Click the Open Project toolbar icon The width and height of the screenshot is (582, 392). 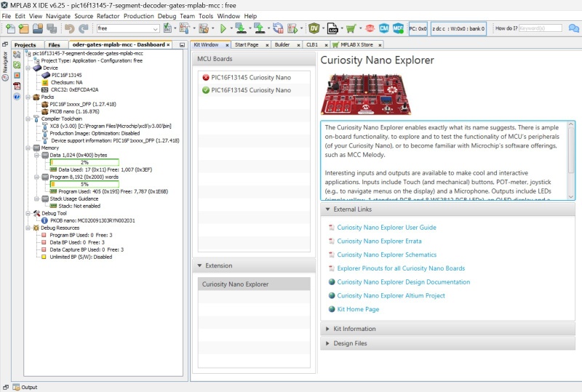[38, 28]
